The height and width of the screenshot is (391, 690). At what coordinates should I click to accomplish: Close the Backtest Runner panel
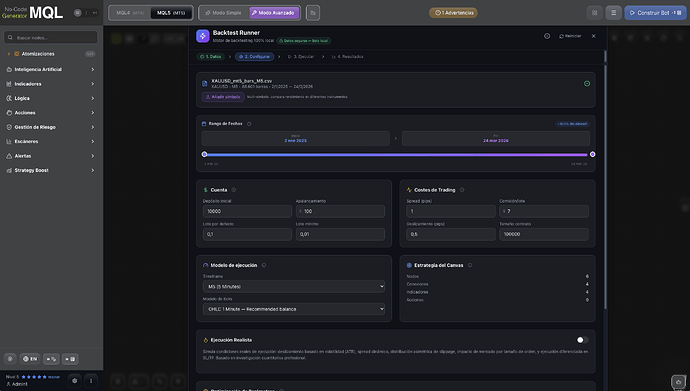tap(594, 36)
